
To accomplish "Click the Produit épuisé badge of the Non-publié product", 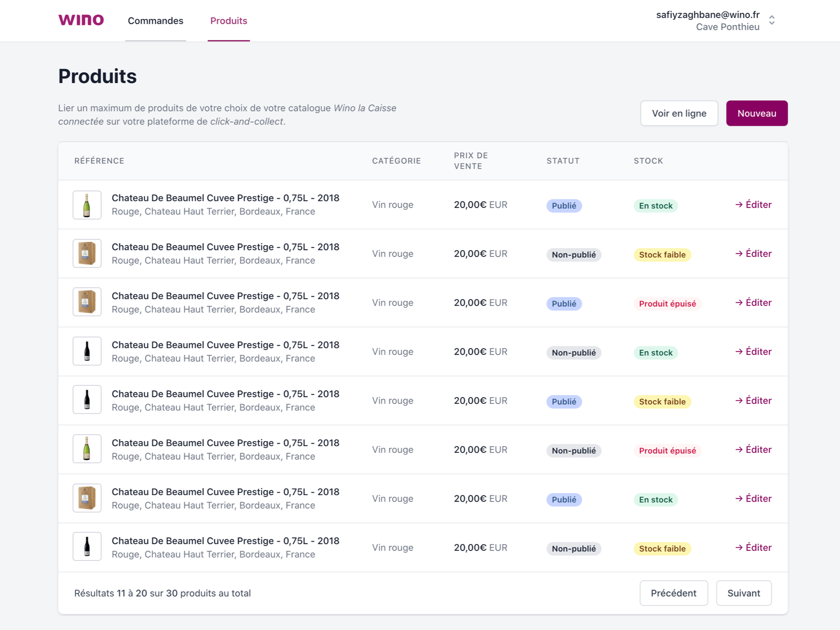I will click(x=667, y=451).
